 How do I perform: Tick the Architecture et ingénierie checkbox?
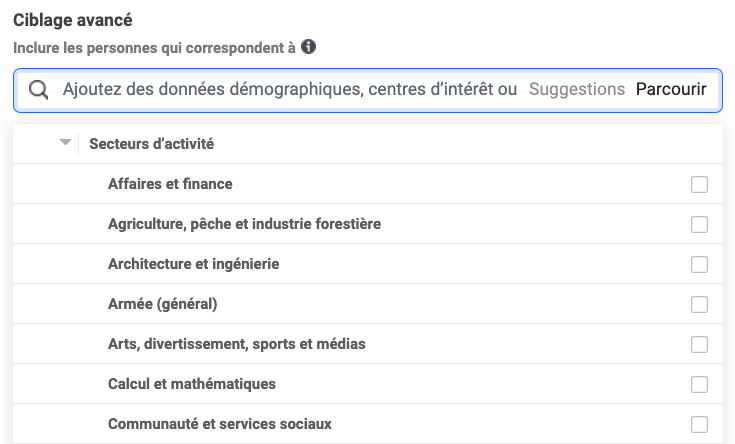tap(699, 265)
